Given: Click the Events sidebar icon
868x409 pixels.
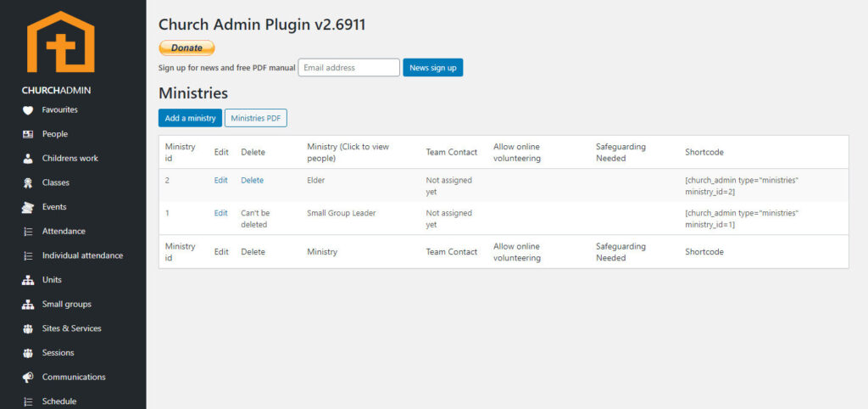Looking at the screenshot, I should (x=28, y=207).
